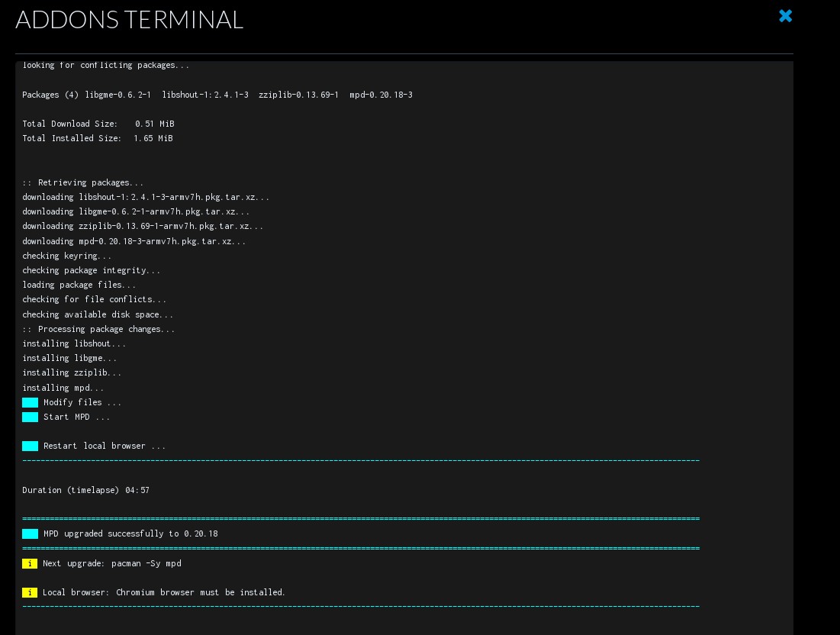The image size is (840, 635).
Task: Click the yellow info badge beside Next upgrade
Action: coord(30,563)
